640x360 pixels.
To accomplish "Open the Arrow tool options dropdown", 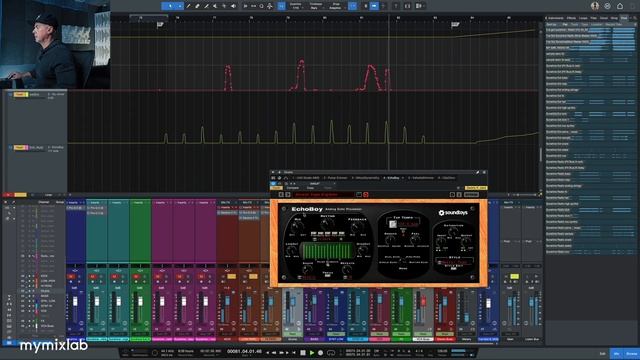I will tap(180, 6).
